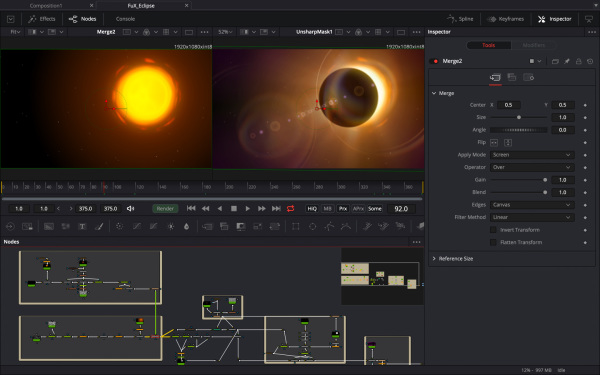The image size is (600, 375).
Task: Click the pin icon for Merge2 inspector
Action: click(x=567, y=61)
